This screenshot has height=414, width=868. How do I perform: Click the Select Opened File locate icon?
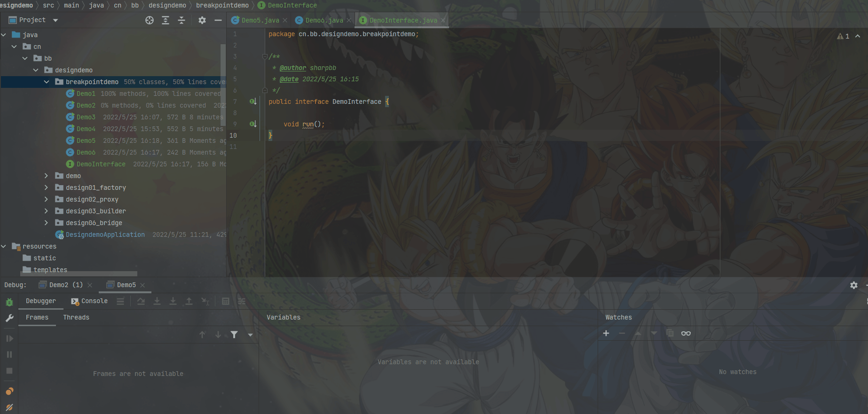click(x=150, y=20)
